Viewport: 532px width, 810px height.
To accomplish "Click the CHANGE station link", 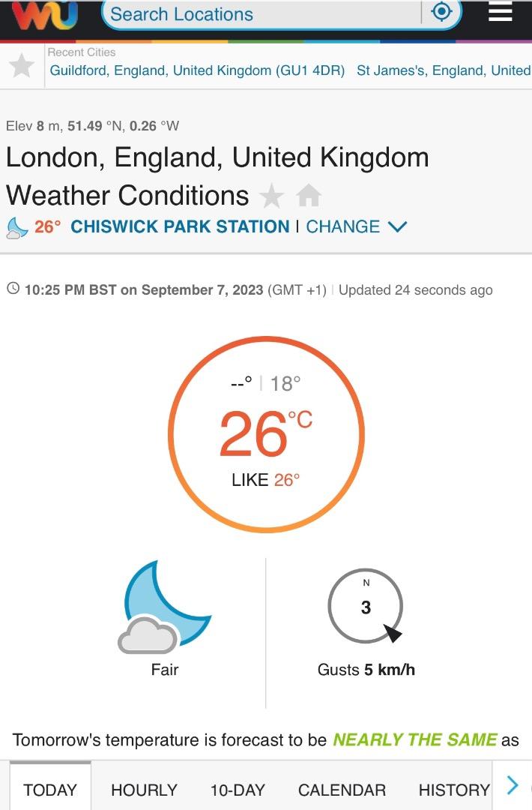I will point(342,226).
